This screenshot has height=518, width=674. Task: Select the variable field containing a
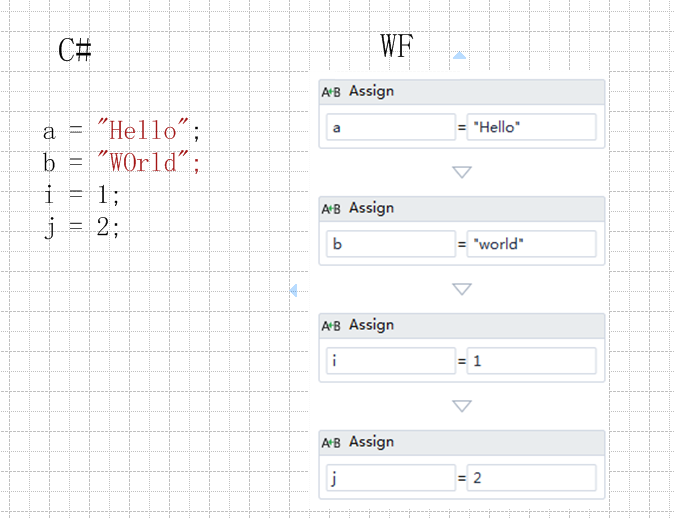(x=391, y=127)
